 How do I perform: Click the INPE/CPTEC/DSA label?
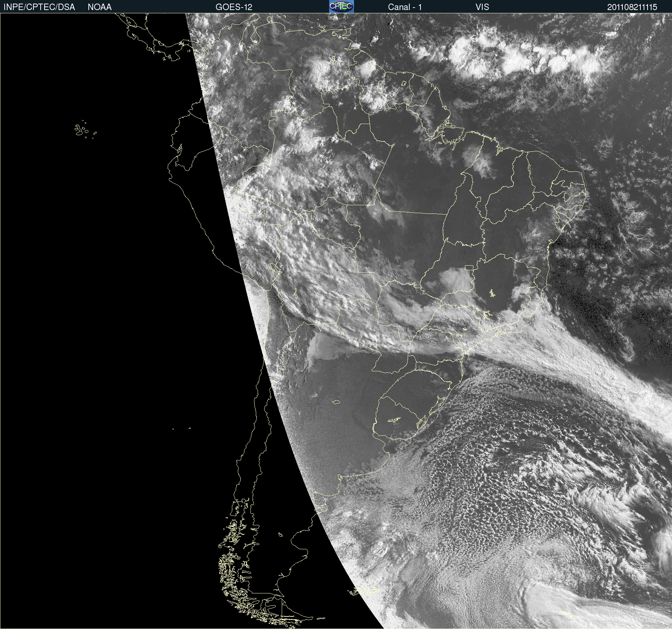[x=39, y=7]
